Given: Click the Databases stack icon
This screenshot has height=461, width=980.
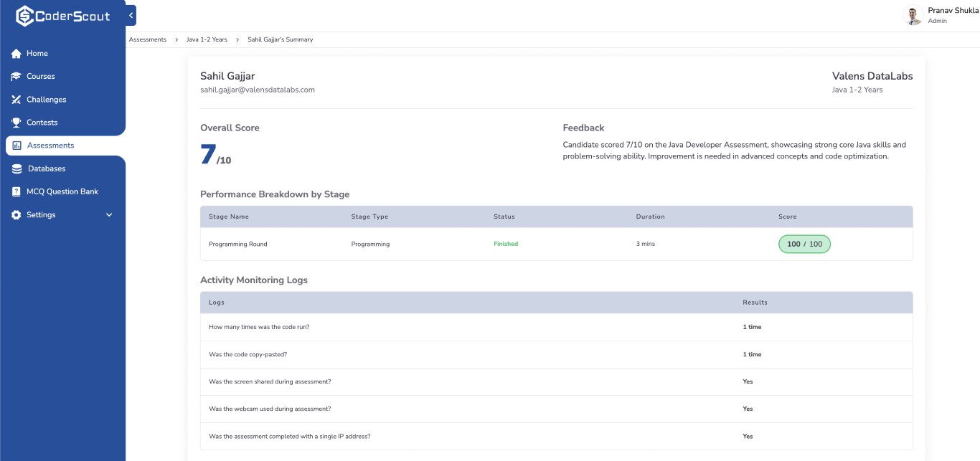Looking at the screenshot, I should pyautogui.click(x=17, y=169).
